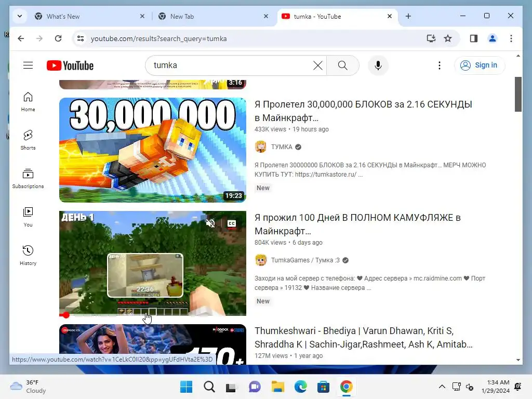This screenshot has width=532, height=399.
Task: Open File Explorer from the taskbar
Action: [277, 387]
